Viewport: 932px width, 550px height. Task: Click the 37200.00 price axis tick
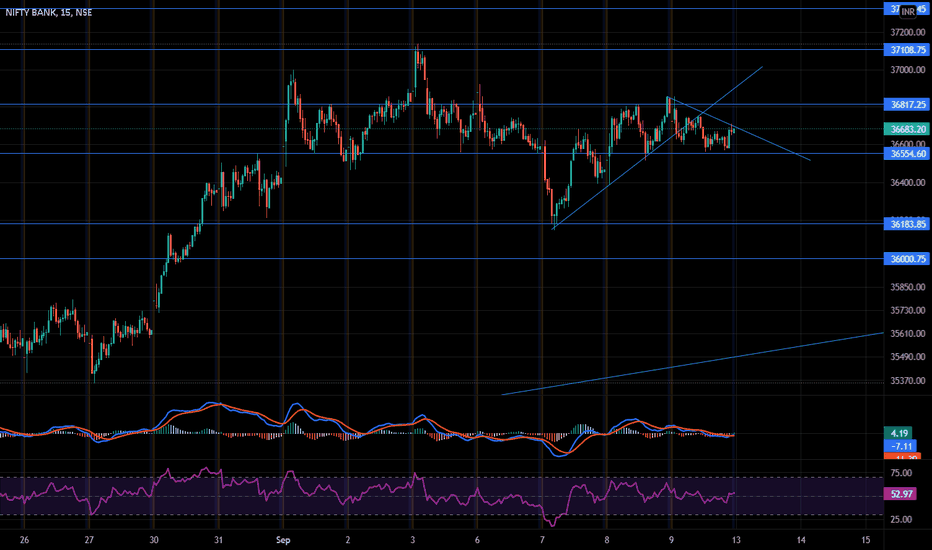point(908,32)
